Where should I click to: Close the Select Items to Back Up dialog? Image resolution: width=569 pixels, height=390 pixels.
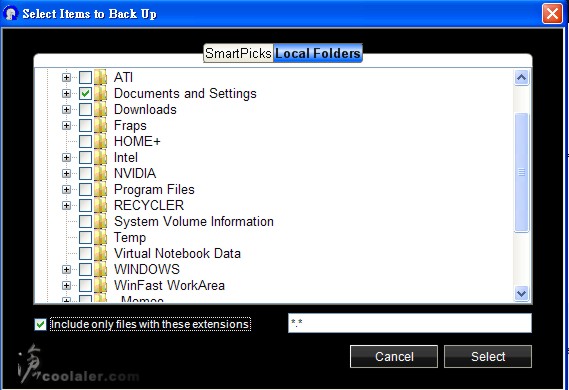(552, 14)
